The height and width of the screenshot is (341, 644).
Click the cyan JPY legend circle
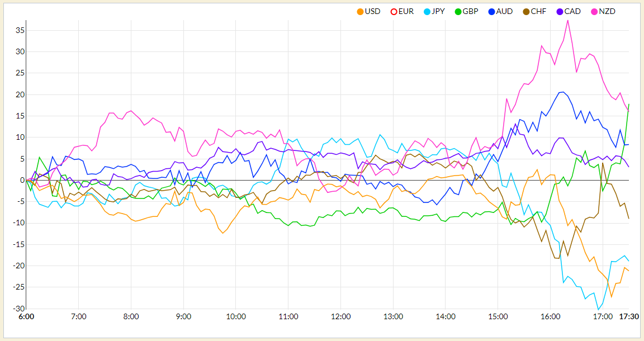pyautogui.click(x=427, y=12)
